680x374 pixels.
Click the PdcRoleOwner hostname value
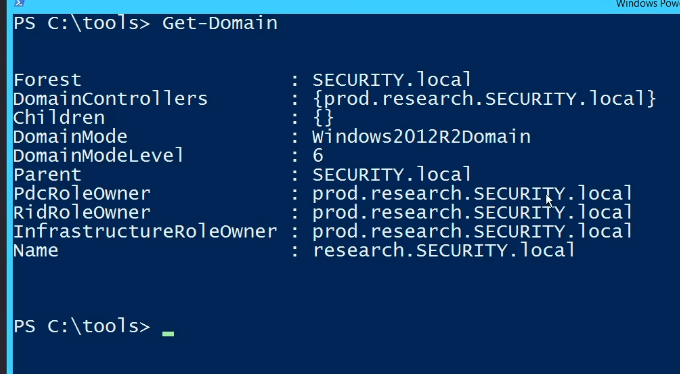pyautogui.click(x=472, y=194)
